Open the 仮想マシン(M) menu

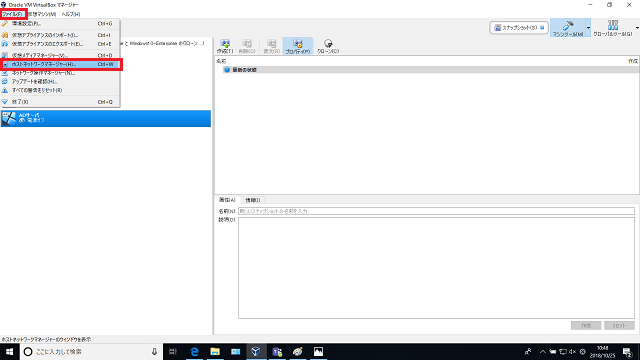[x=42, y=14]
